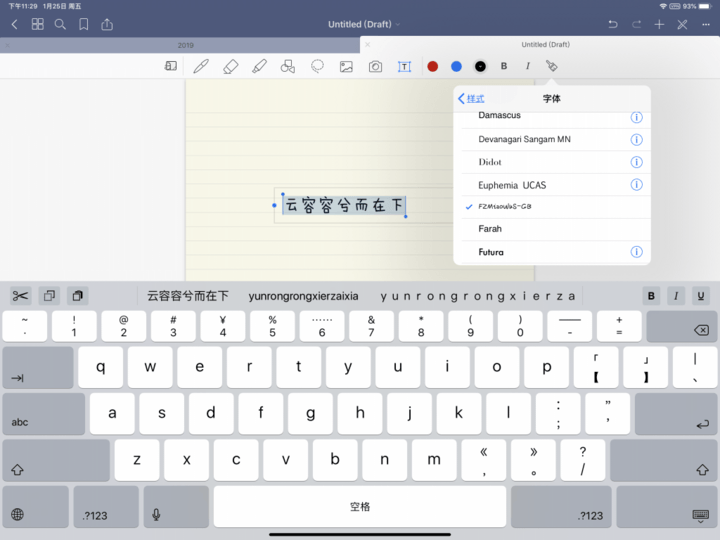Cut with the scissors keyboard icon

[x=20, y=296]
